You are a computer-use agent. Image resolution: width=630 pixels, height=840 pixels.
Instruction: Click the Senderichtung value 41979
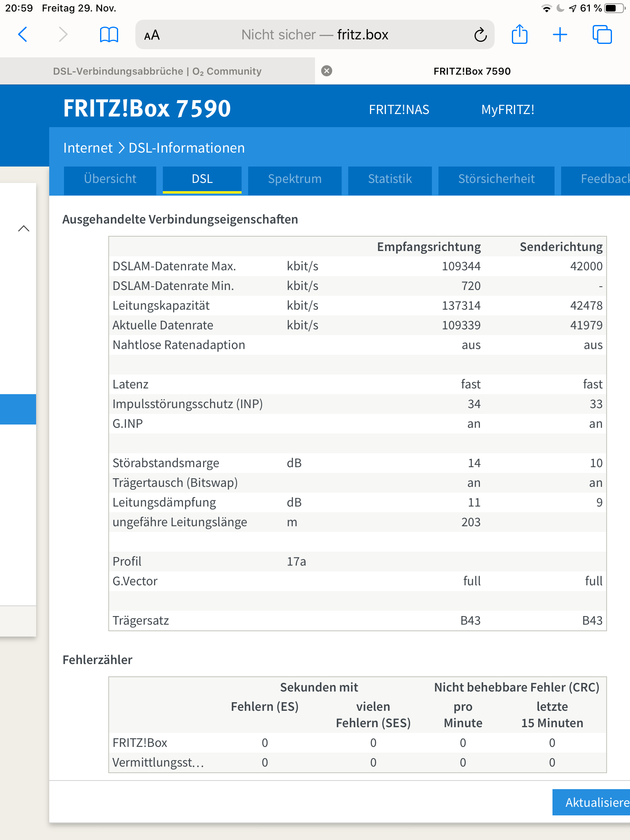586,325
